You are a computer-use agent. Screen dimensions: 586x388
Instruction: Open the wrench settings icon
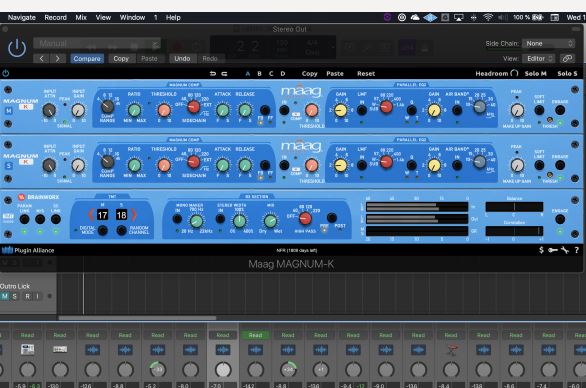tap(565, 250)
